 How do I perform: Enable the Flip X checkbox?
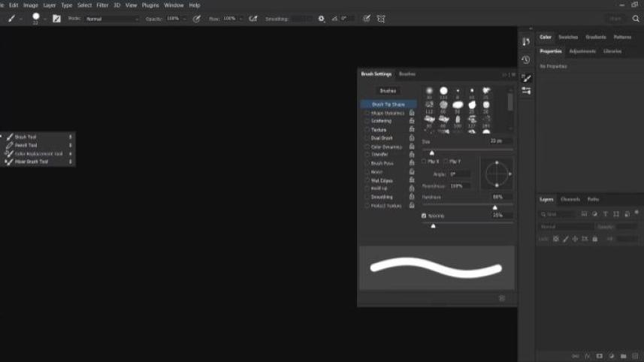424,161
